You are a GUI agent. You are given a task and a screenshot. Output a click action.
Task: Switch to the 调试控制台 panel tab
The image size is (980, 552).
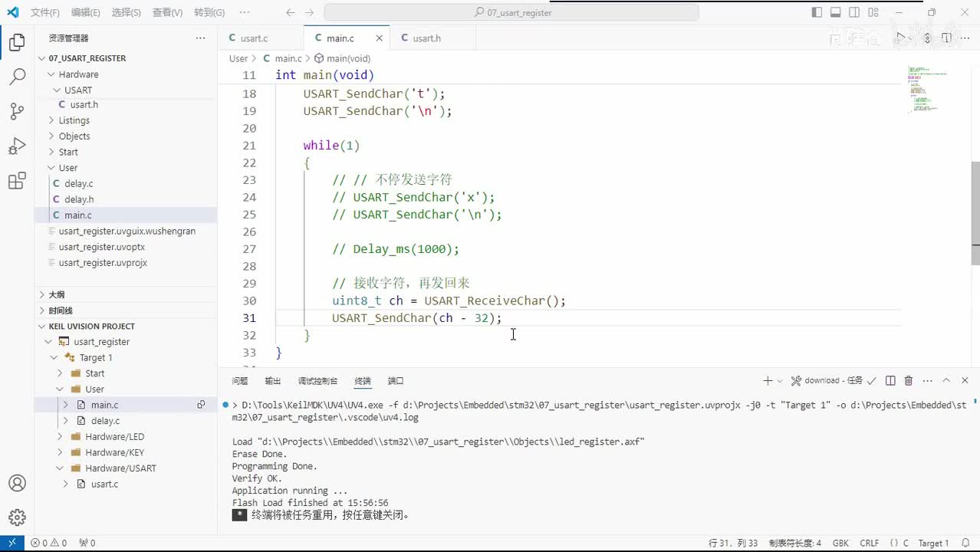click(317, 381)
